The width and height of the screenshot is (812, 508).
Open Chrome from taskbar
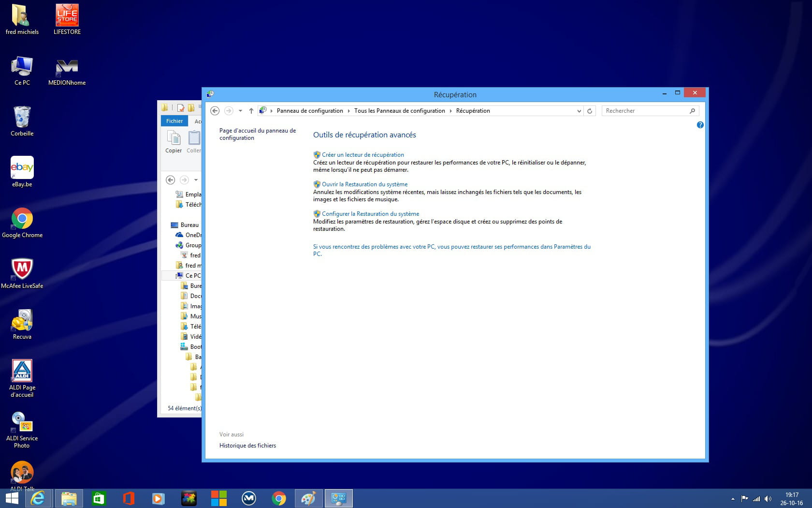[x=278, y=498]
